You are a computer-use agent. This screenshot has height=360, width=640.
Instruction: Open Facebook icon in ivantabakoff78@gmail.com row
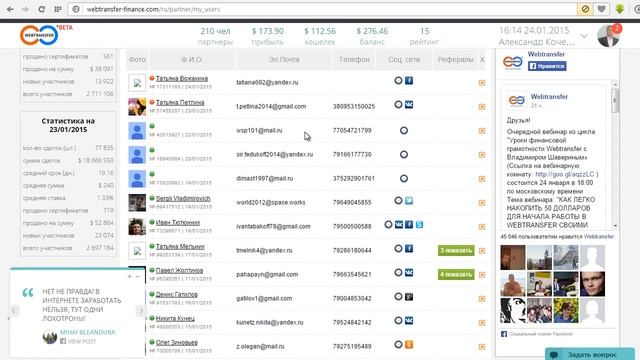pos(409,224)
